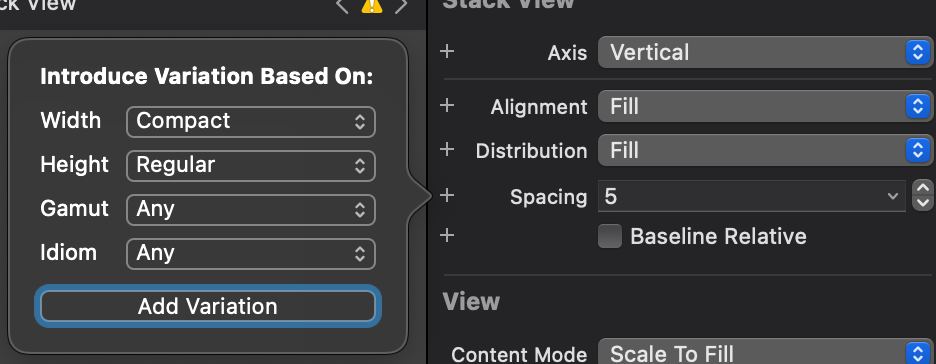The image size is (936, 364).
Task: Open the Gamut Any popup menu
Action: click(251, 210)
